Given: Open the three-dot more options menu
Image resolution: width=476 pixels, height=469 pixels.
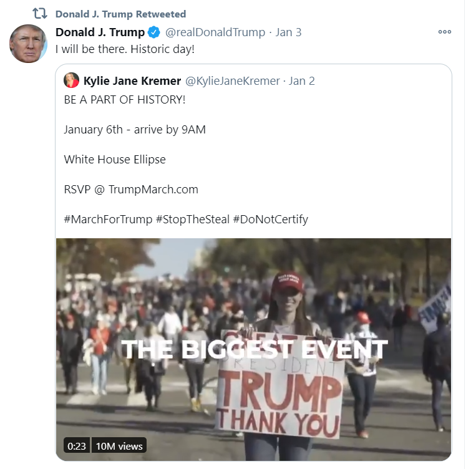Looking at the screenshot, I should (x=444, y=32).
